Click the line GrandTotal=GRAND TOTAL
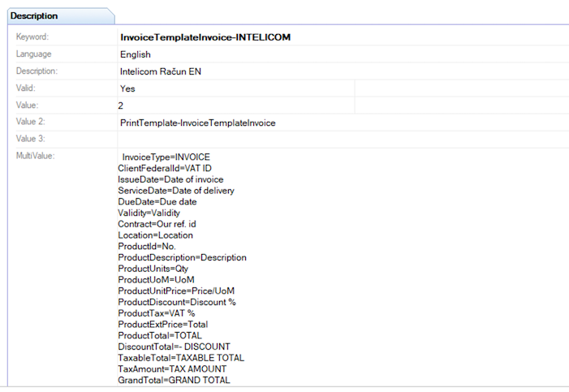Image resolution: width=569 pixels, height=392 pixels. coord(174,381)
